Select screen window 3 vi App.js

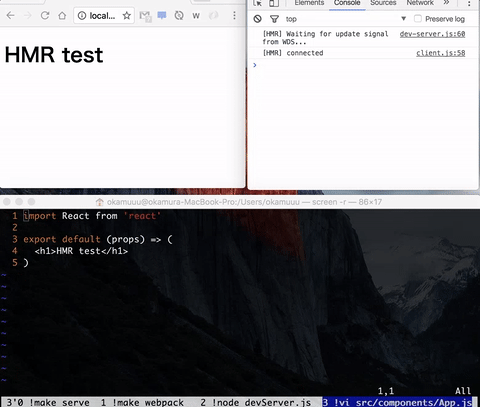[397, 402]
